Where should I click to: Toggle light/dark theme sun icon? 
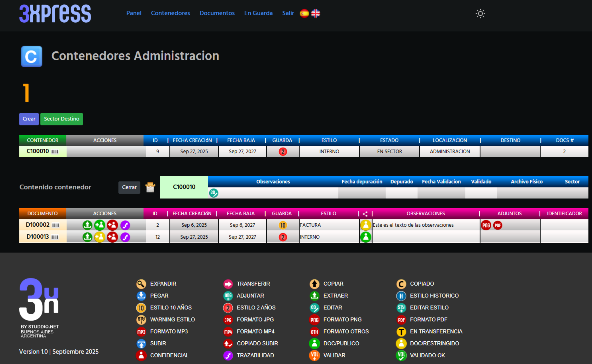pos(480,14)
